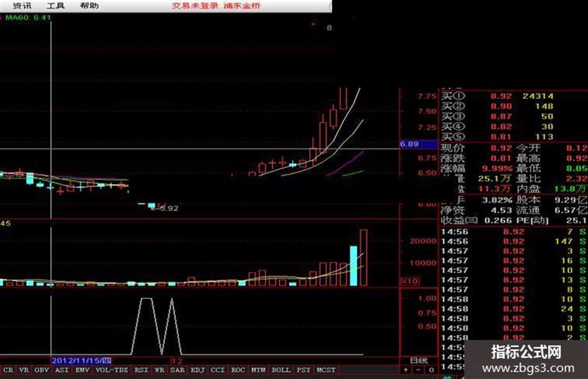The height and width of the screenshot is (379, 588).
Task: Click the 7.75 price axis label
Action: tap(427, 96)
